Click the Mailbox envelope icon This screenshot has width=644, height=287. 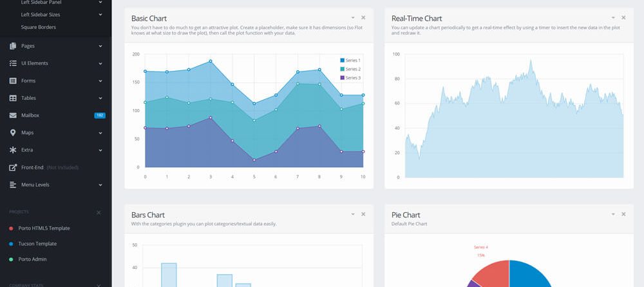pos(14,115)
